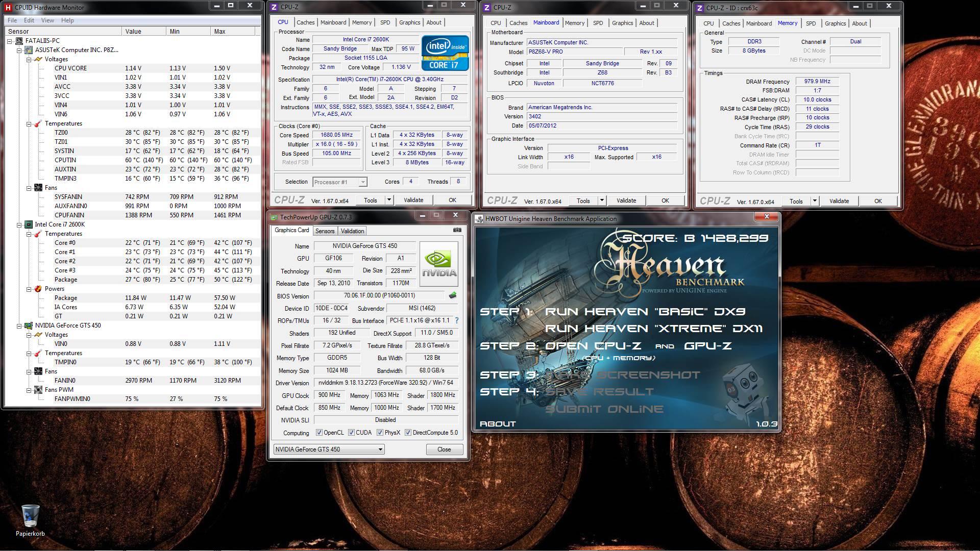The width and height of the screenshot is (980, 551).
Task: Open Papierkorb recycle bin on desktop
Action: pyautogui.click(x=30, y=519)
